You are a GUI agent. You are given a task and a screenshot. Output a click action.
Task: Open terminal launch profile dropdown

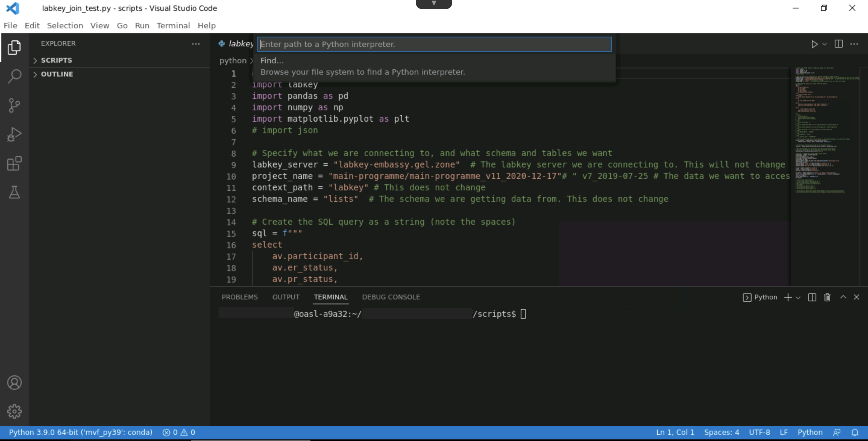click(798, 298)
